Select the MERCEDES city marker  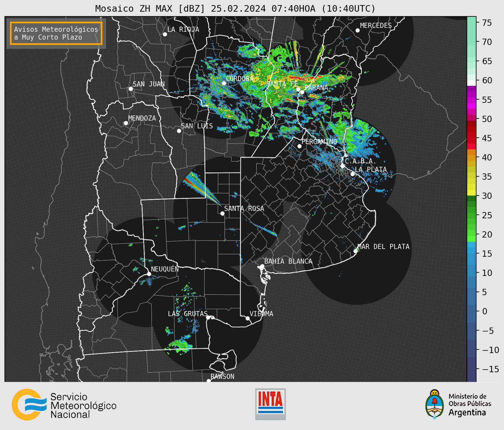[358, 31]
